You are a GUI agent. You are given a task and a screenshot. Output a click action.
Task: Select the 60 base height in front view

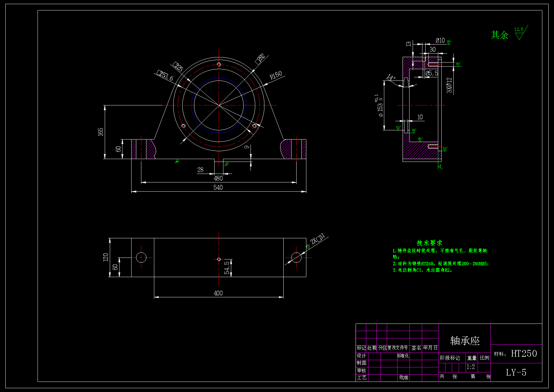coord(118,149)
